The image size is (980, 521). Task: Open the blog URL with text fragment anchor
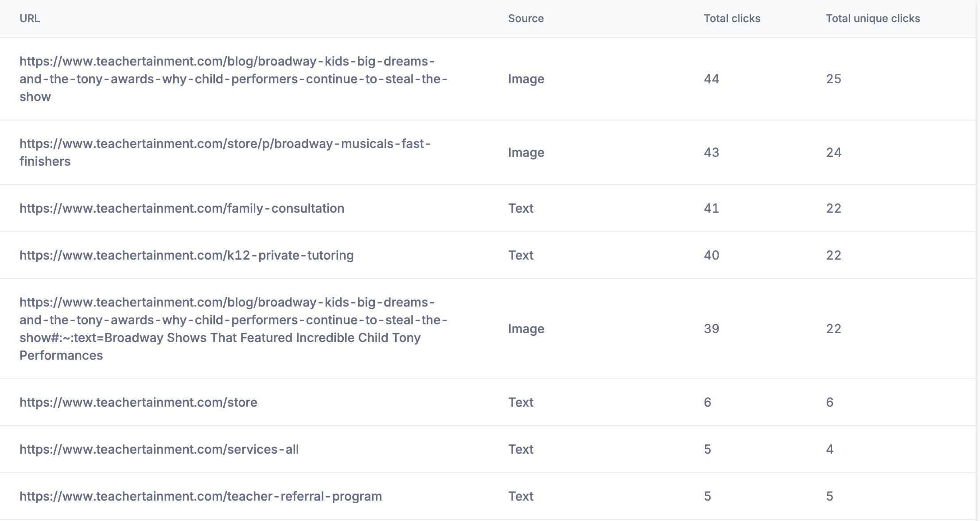coord(233,329)
